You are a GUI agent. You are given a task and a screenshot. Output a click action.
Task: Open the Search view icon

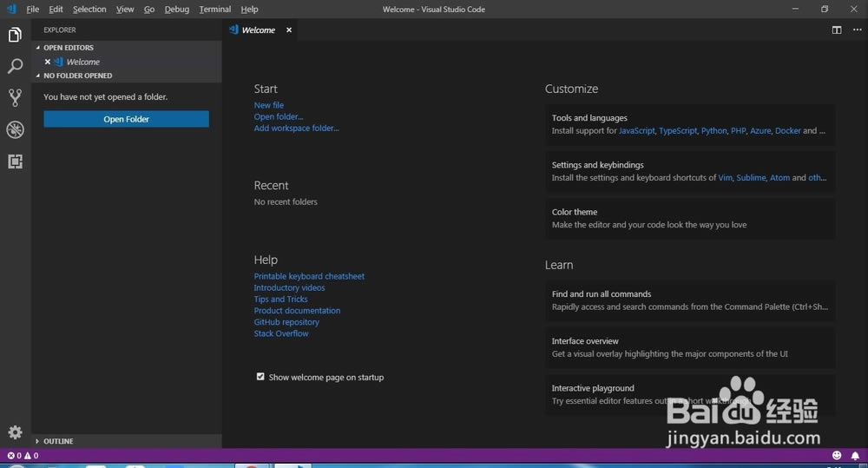15,66
